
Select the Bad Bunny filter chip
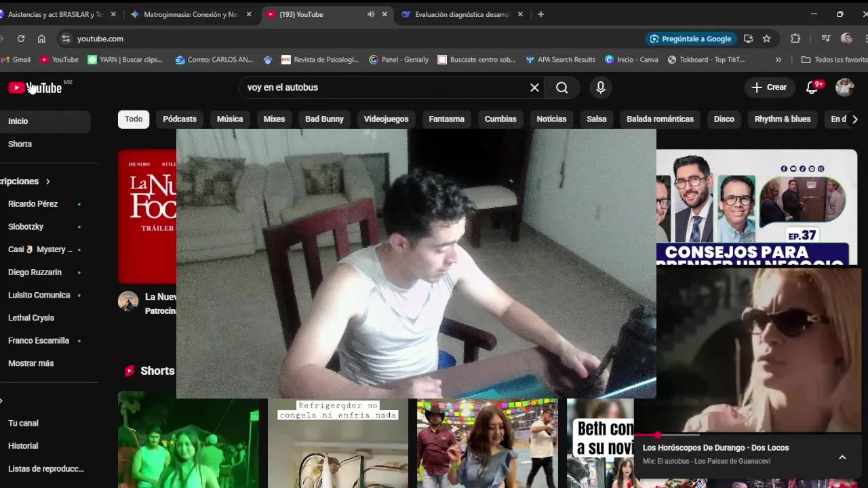[x=324, y=119]
